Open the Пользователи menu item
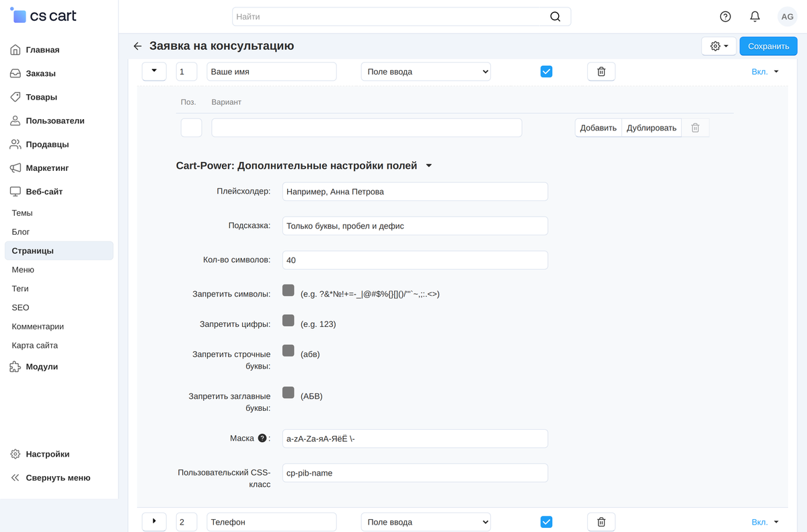 (55, 120)
